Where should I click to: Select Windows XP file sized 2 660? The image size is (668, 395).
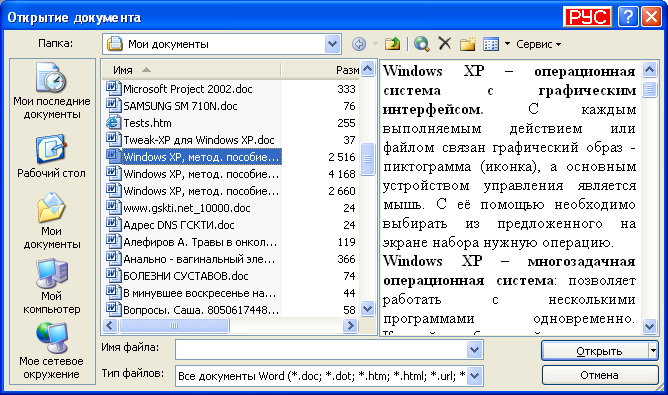coord(193,191)
